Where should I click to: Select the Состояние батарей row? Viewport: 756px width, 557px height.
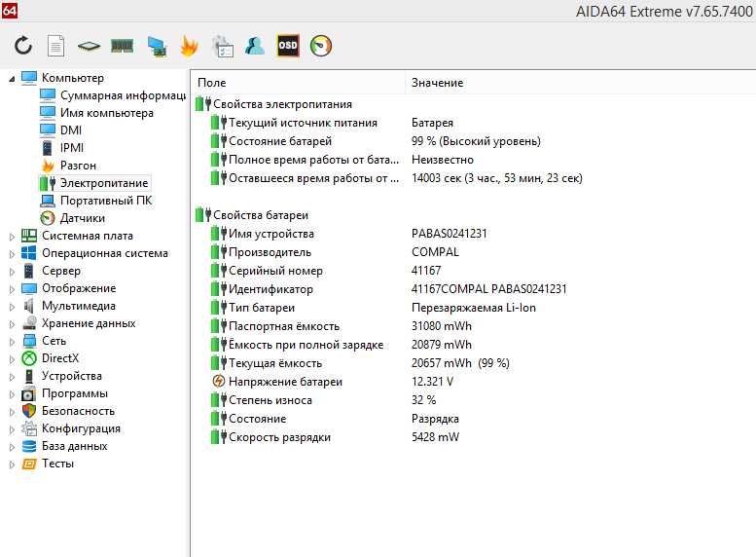(x=474, y=141)
